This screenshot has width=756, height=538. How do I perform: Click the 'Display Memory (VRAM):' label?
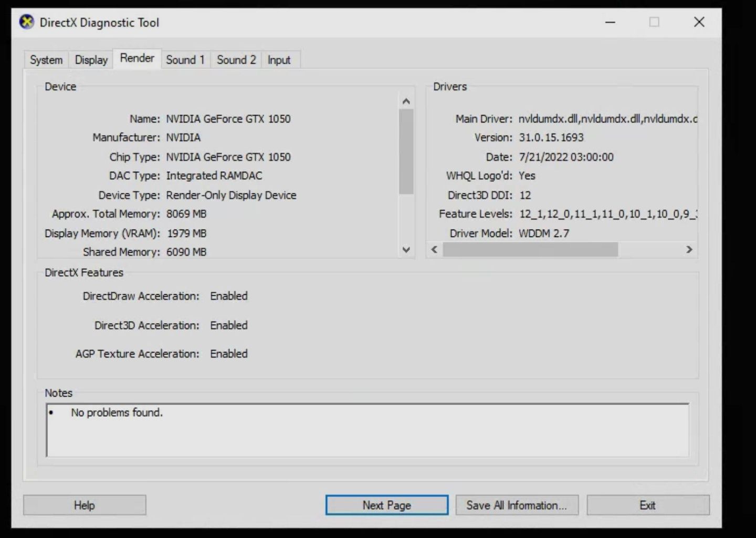pos(102,233)
